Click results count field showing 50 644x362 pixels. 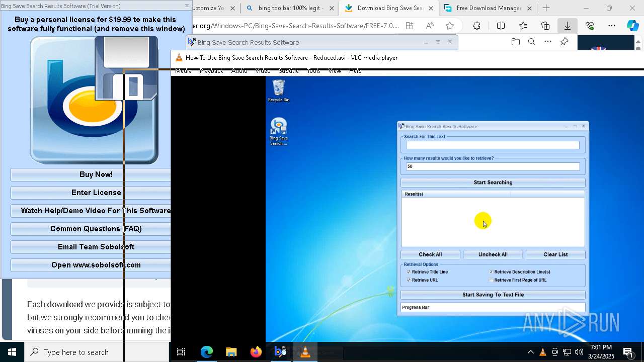click(x=493, y=166)
